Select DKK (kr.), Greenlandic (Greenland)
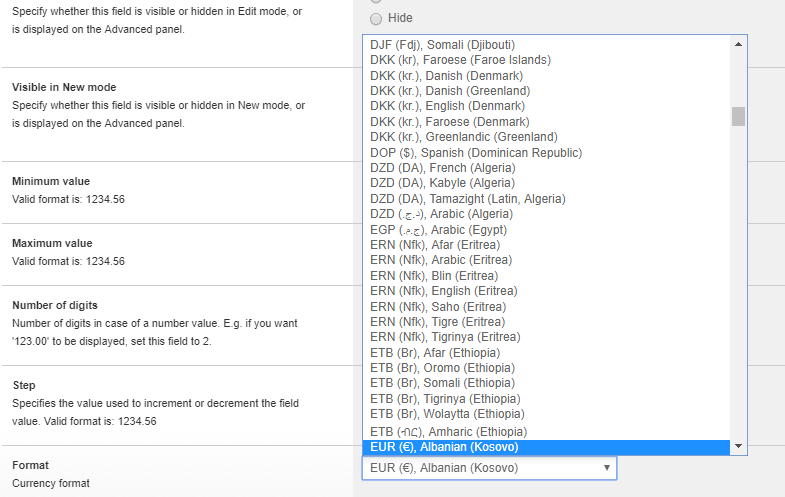This screenshot has width=785, height=497. (x=546, y=137)
